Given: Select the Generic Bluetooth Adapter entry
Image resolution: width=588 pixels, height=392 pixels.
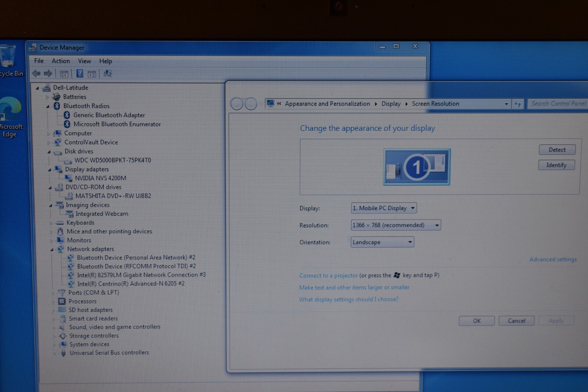Looking at the screenshot, I should click(x=109, y=115).
